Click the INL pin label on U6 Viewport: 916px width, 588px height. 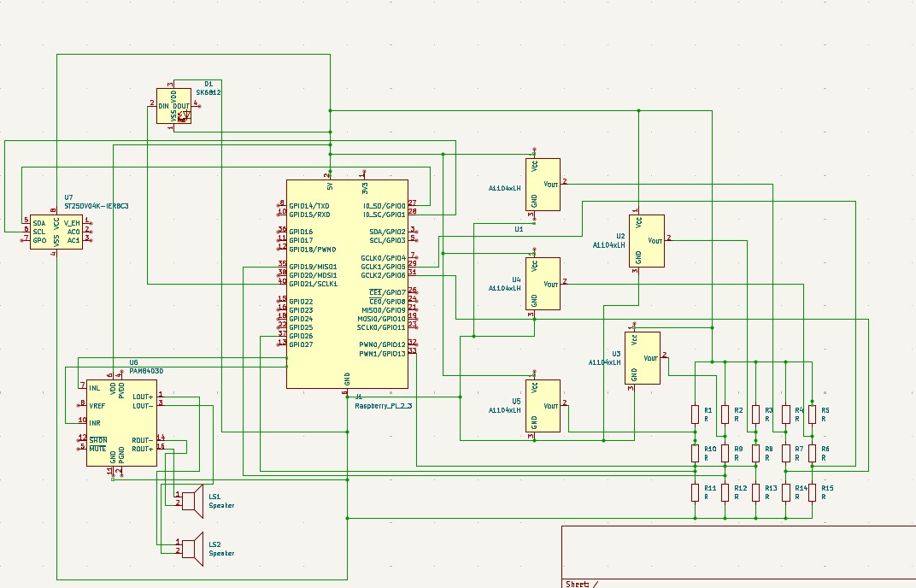[x=94, y=388]
